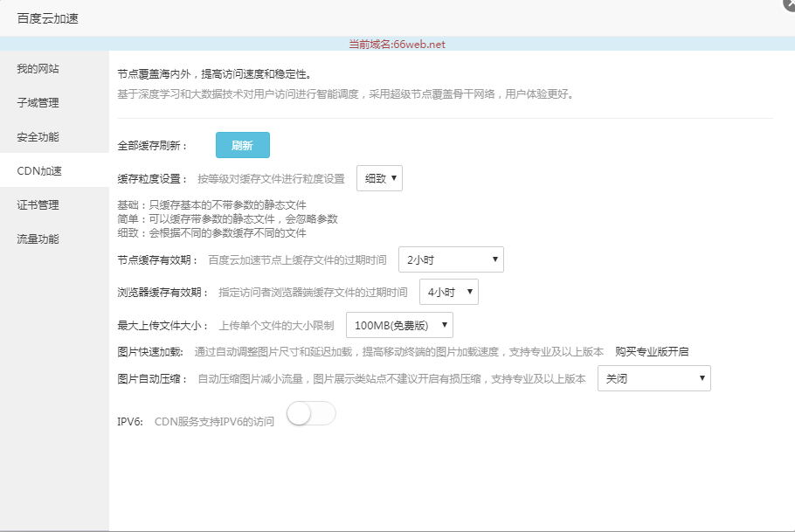Click 指定访问者浏览器端缓存文件的过期时间 hint
The width and height of the screenshot is (795, 532).
coord(313,293)
